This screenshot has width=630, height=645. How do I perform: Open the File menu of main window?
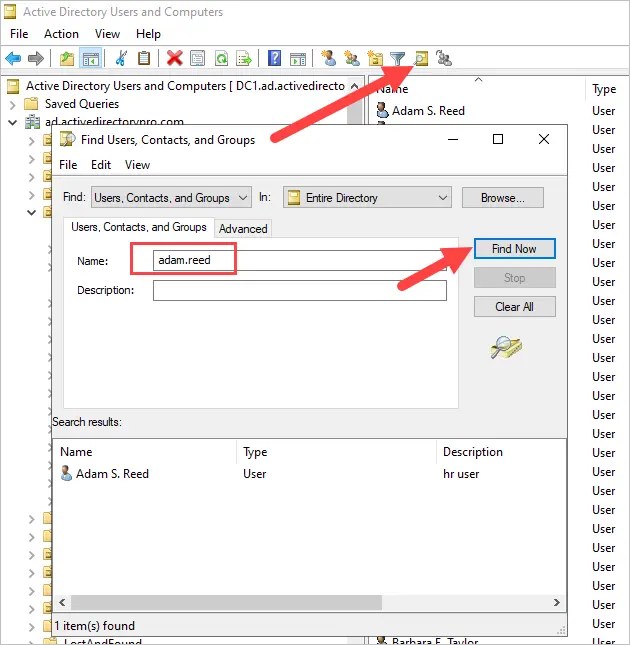click(x=19, y=34)
